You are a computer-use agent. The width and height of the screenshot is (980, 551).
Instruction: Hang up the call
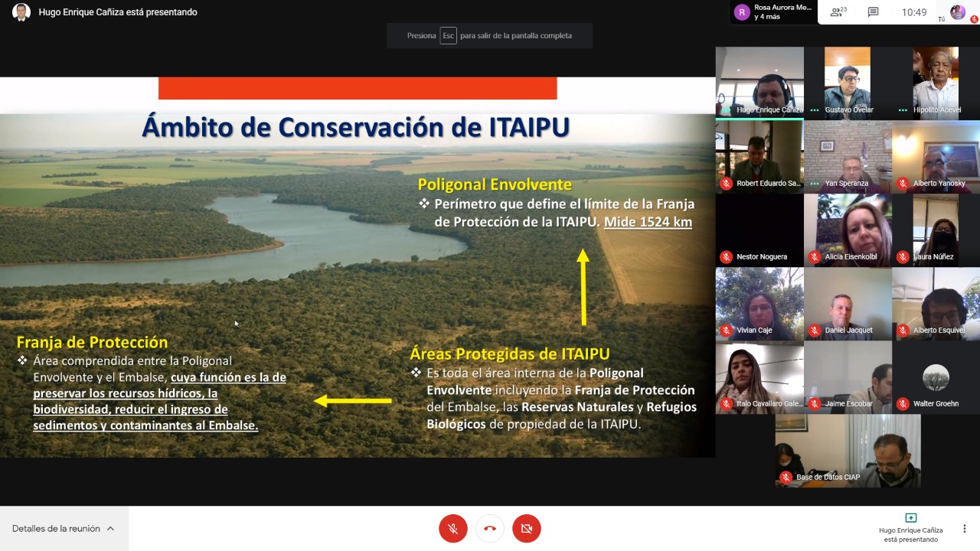(x=490, y=529)
